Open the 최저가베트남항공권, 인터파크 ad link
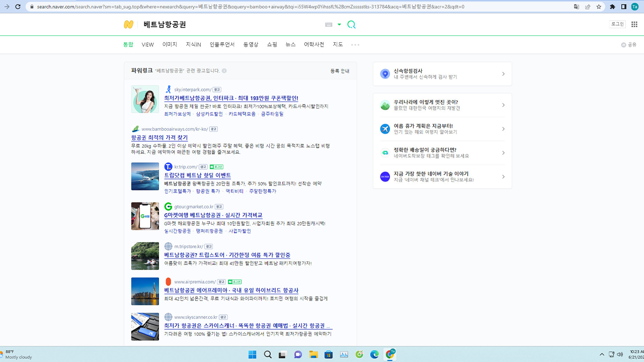Image resolution: width=644 pixels, height=362 pixels. [x=231, y=98]
